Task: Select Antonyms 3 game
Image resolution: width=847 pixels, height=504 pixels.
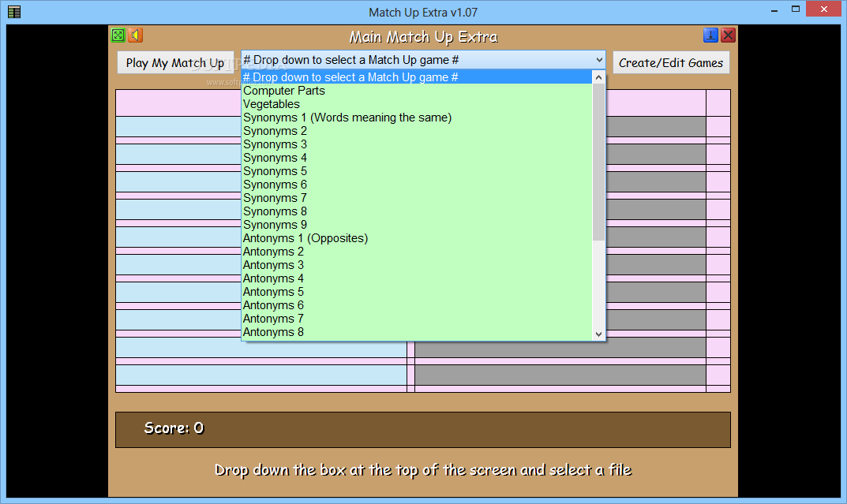Action: click(x=417, y=265)
